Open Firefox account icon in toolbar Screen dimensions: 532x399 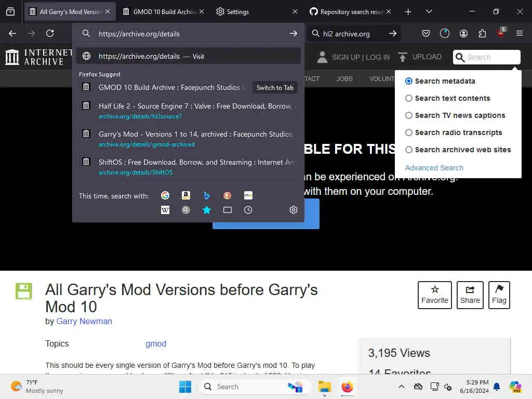click(x=463, y=33)
